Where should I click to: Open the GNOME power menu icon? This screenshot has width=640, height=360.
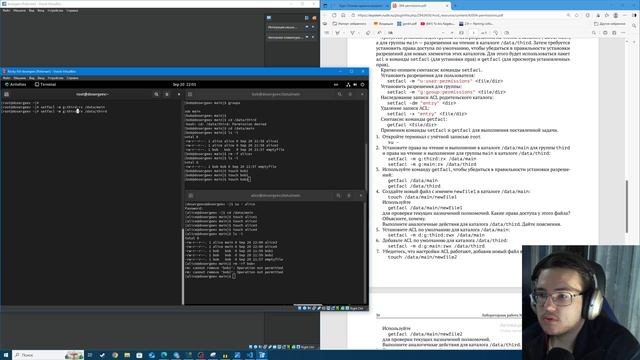(362, 84)
